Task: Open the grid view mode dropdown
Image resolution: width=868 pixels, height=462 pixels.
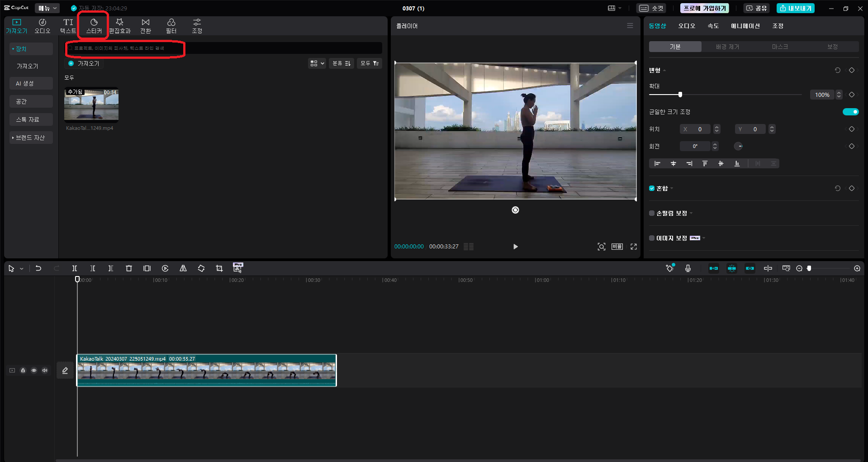Action: click(317, 63)
